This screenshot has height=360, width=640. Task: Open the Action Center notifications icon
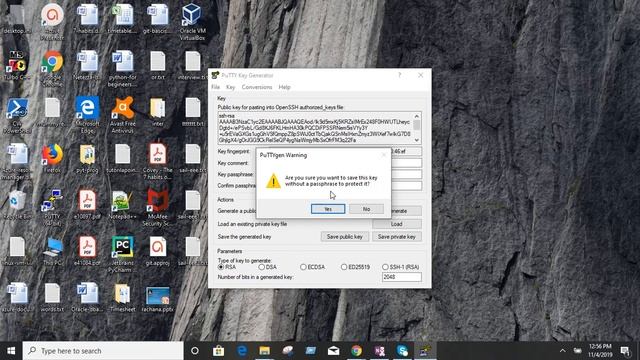tap(624, 351)
